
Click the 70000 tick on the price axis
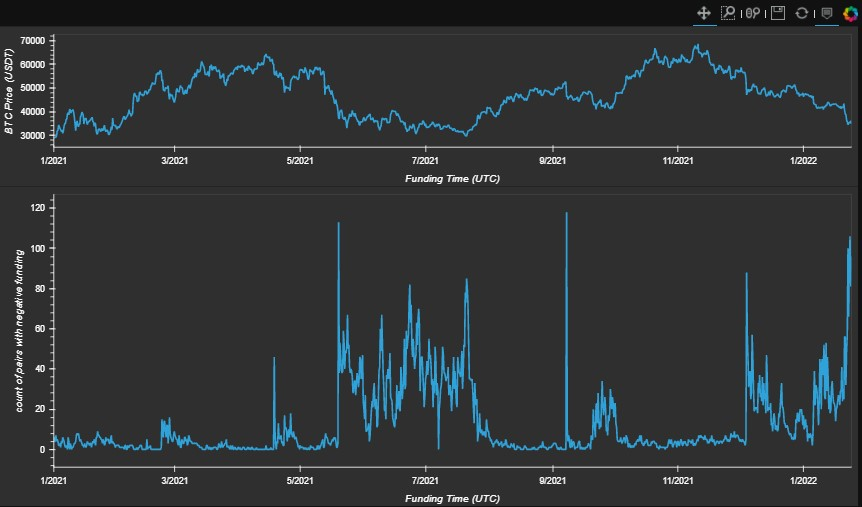click(x=34, y=41)
